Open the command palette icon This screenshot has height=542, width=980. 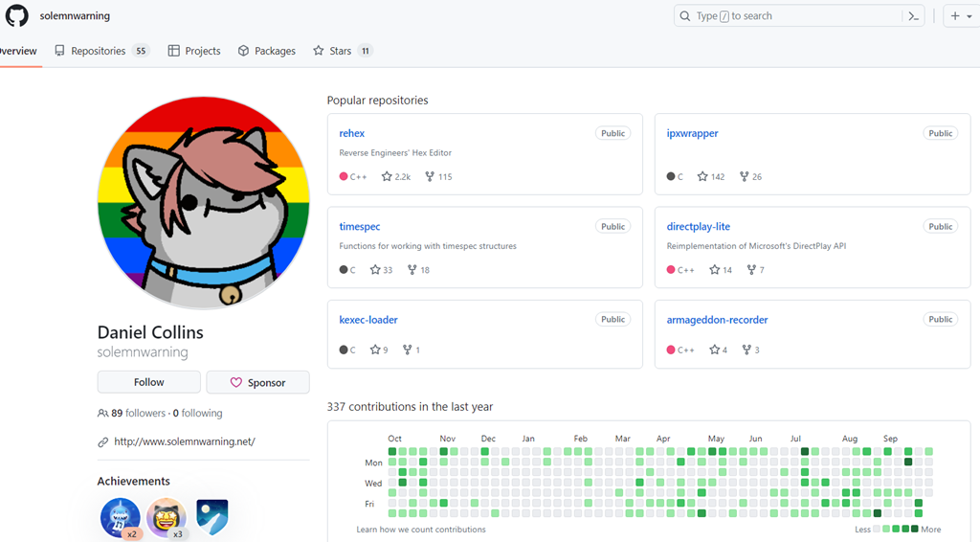point(914,16)
